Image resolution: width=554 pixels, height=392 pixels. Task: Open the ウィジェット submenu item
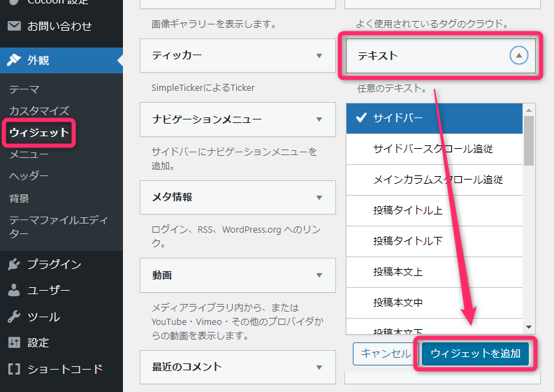coord(39,132)
